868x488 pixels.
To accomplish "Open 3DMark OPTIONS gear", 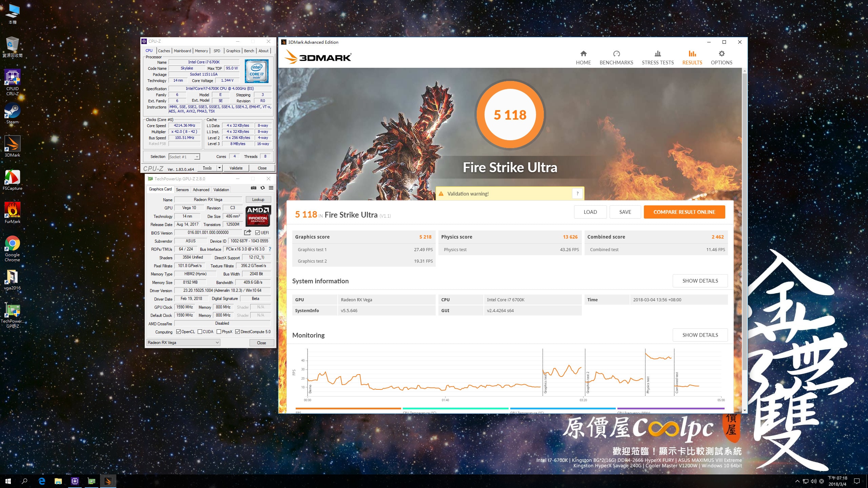I will coord(722,58).
